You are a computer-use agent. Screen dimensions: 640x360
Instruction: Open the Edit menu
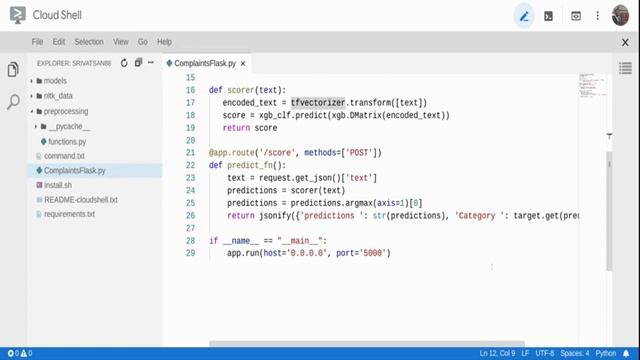(x=59, y=42)
